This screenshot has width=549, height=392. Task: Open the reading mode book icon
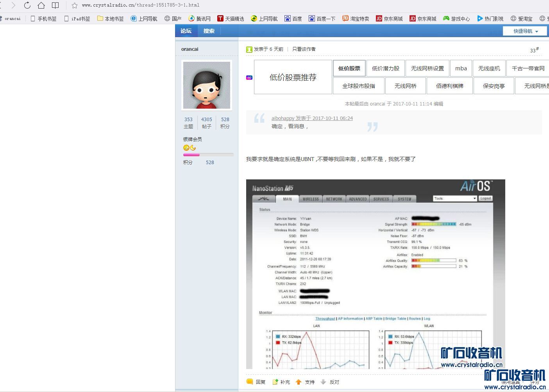tap(55, 5)
